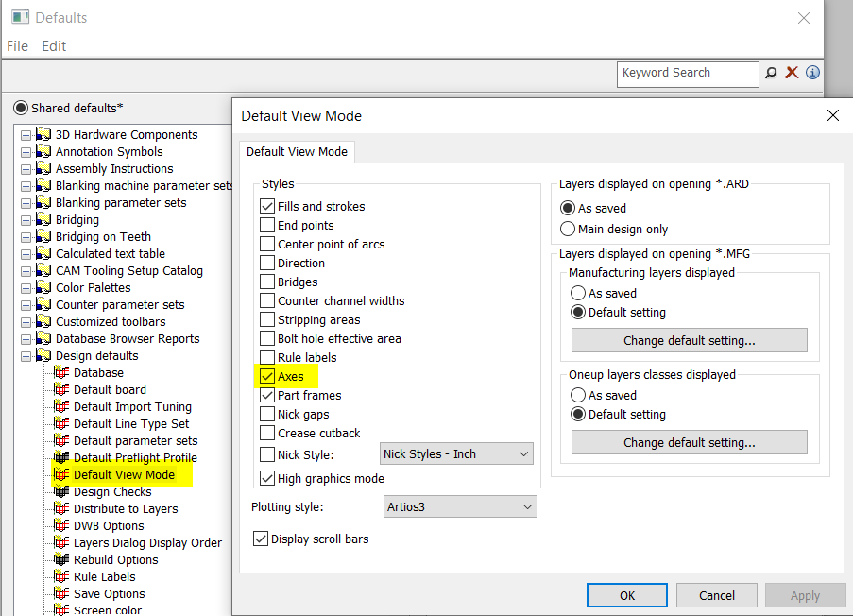Click the blue info icon

[812, 73]
